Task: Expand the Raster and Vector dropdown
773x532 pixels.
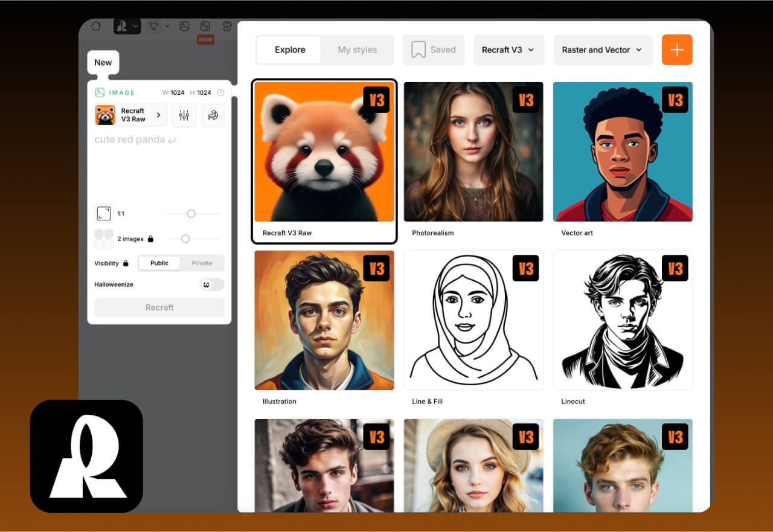Action: coord(602,50)
